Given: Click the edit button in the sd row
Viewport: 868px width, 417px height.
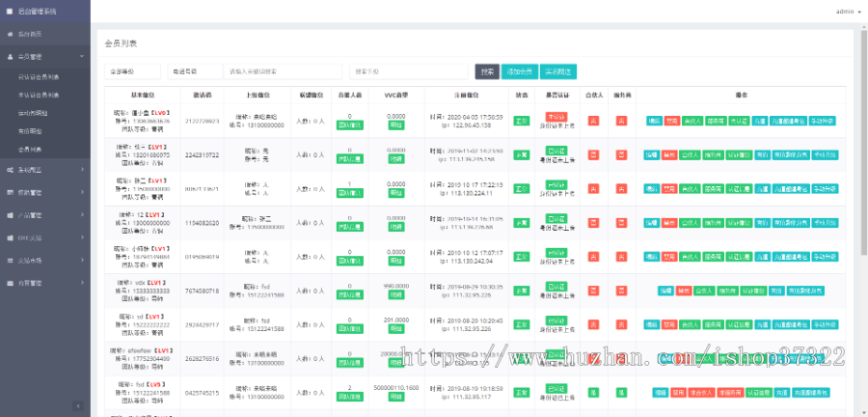Looking at the screenshot, I should click(x=652, y=324).
